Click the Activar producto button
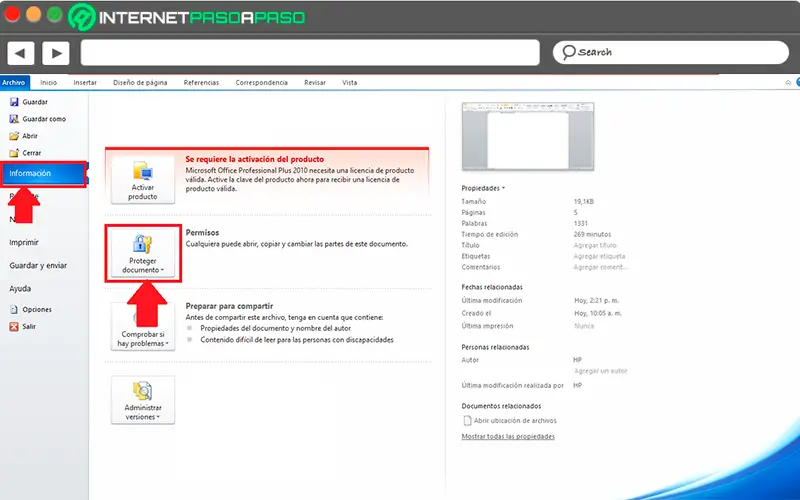 [x=143, y=180]
